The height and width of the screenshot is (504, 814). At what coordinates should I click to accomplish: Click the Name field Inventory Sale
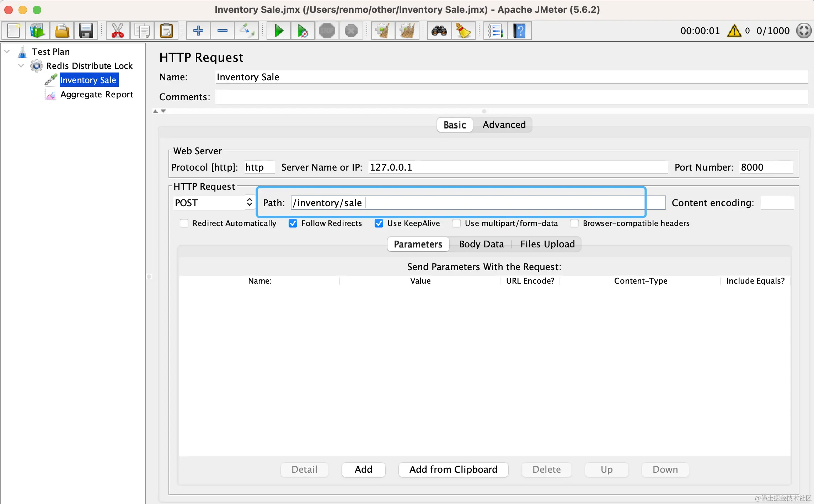[512, 77]
